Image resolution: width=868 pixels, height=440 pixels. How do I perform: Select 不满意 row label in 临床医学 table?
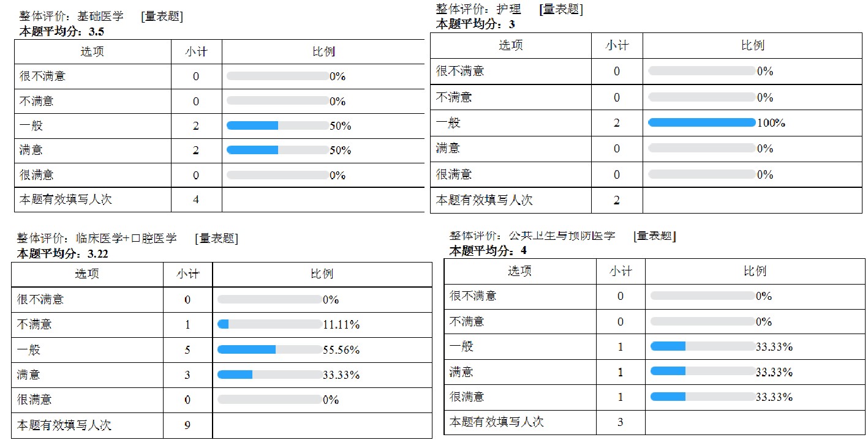pyautogui.click(x=34, y=324)
